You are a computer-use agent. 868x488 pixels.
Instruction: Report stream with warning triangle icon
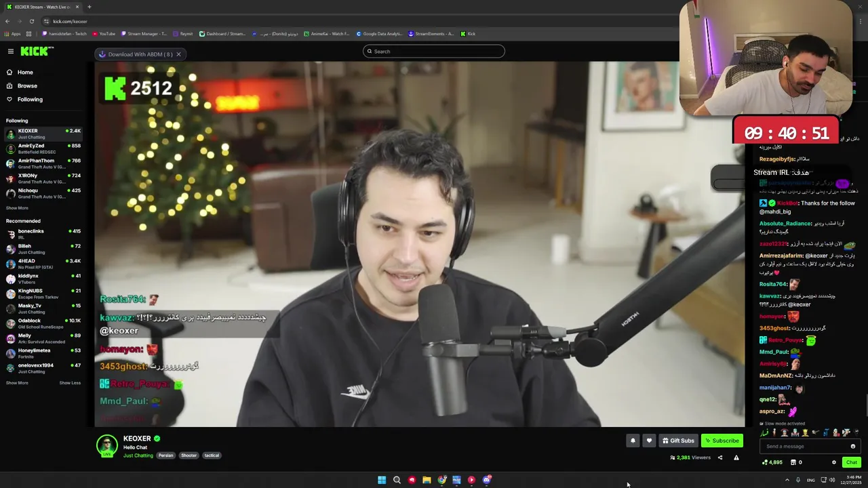tap(736, 457)
